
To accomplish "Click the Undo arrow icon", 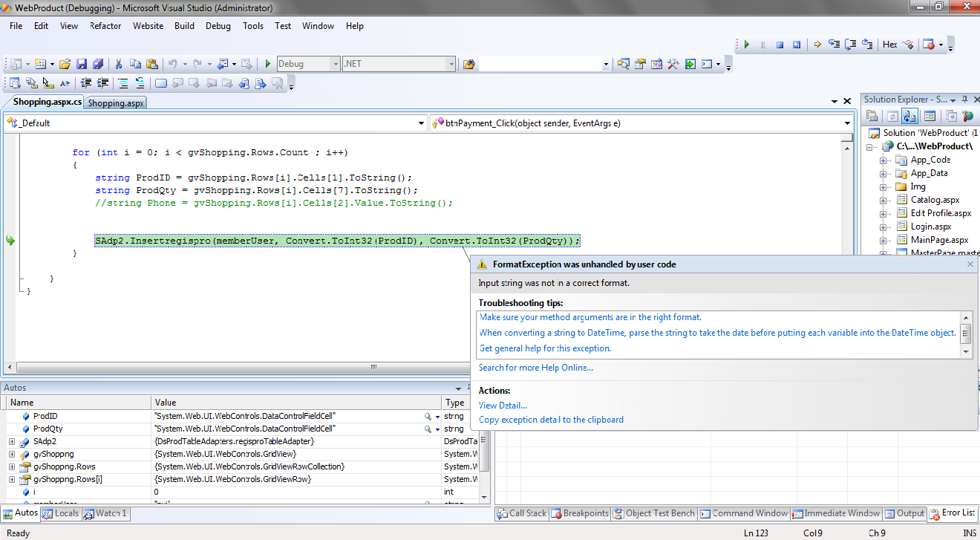I will [173, 64].
